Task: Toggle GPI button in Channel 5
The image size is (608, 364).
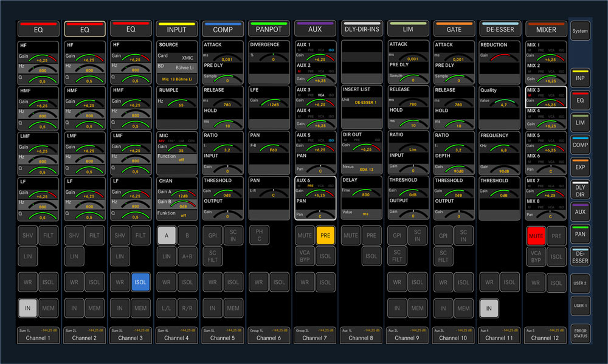Action: coord(212,235)
